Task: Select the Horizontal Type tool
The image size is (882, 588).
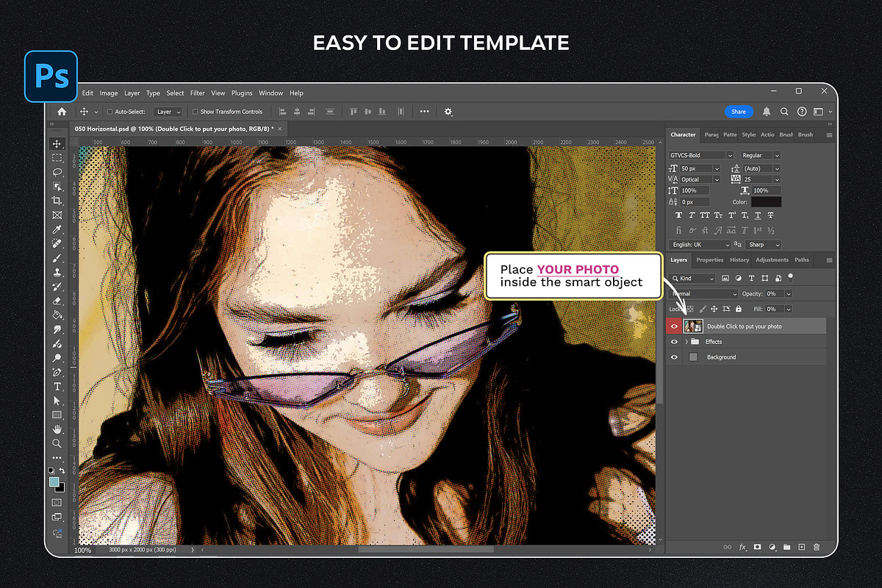Action: point(57,387)
